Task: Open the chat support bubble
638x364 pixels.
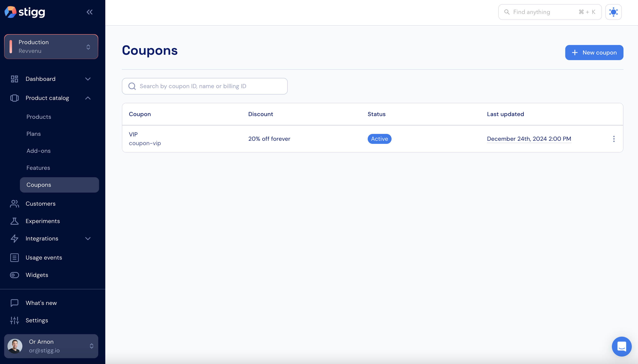Action: pos(621,347)
